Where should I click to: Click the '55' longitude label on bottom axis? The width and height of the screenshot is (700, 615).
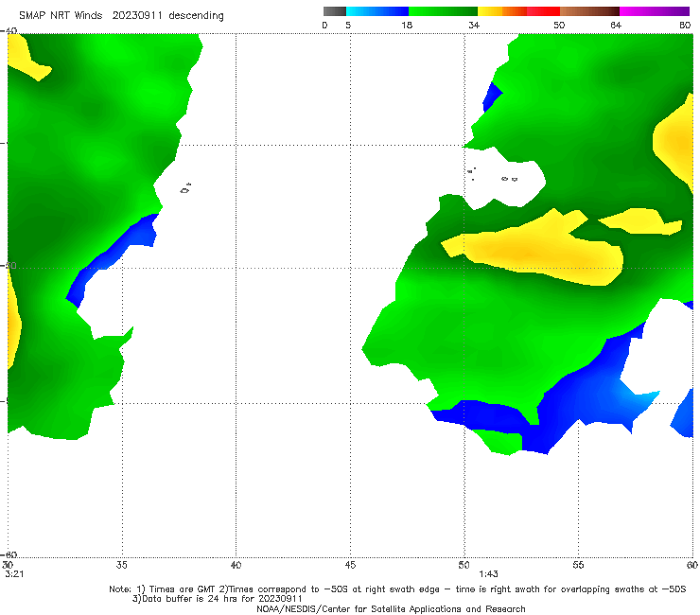[578, 565]
